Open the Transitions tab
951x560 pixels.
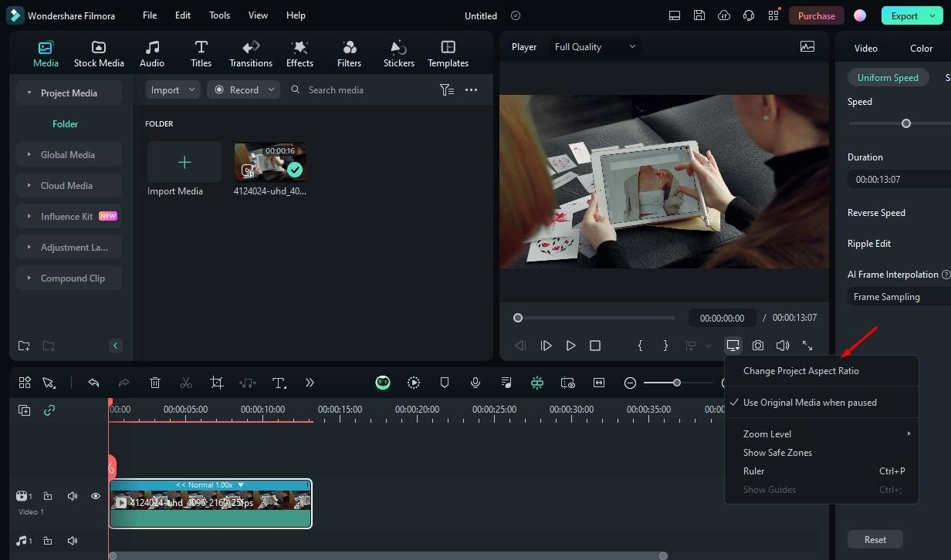251,54
